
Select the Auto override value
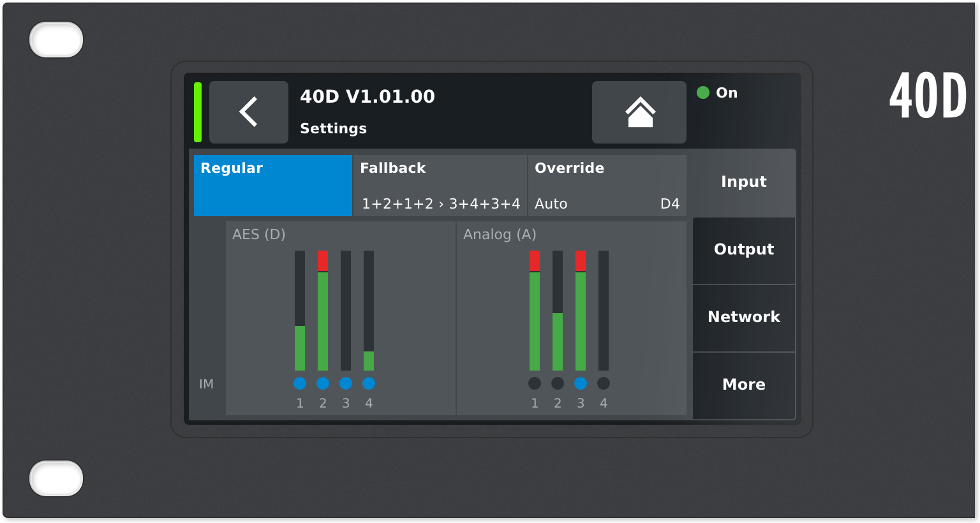[551, 204]
